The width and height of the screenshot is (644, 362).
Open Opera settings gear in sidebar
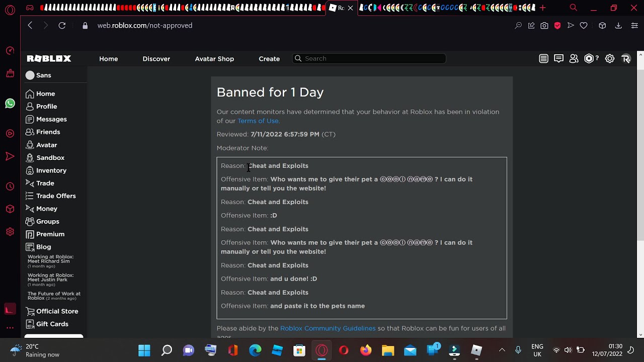(x=10, y=232)
